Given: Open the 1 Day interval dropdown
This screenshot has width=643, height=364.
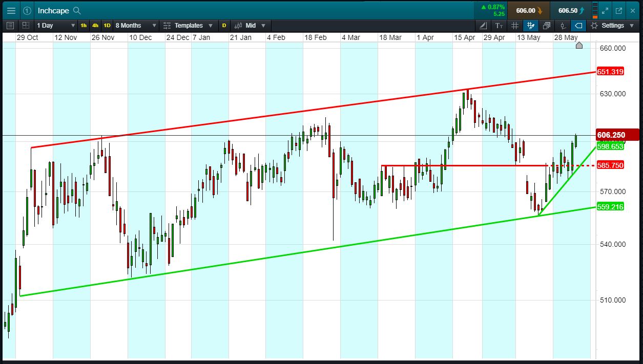Looking at the screenshot, I should click(55, 25).
